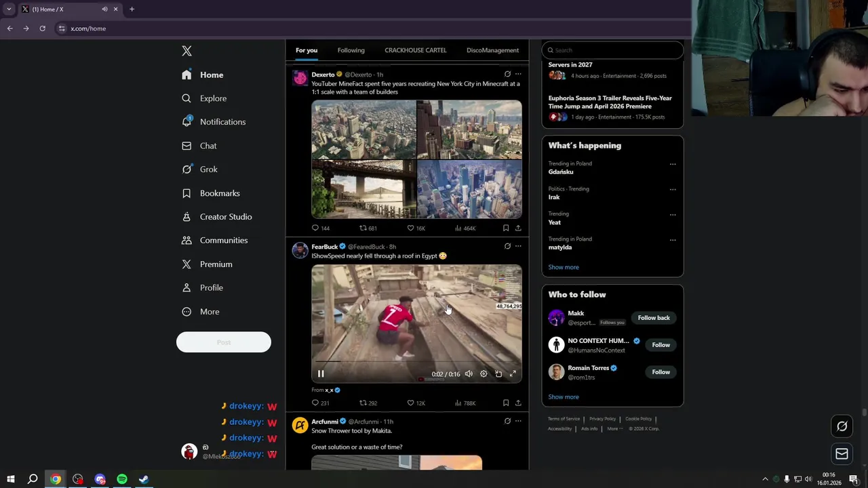Open top-left Minecraft New York image

pyautogui.click(x=363, y=129)
